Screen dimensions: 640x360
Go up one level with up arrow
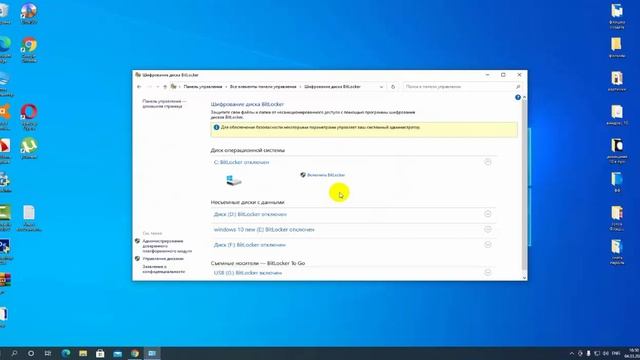coord(165,87)
